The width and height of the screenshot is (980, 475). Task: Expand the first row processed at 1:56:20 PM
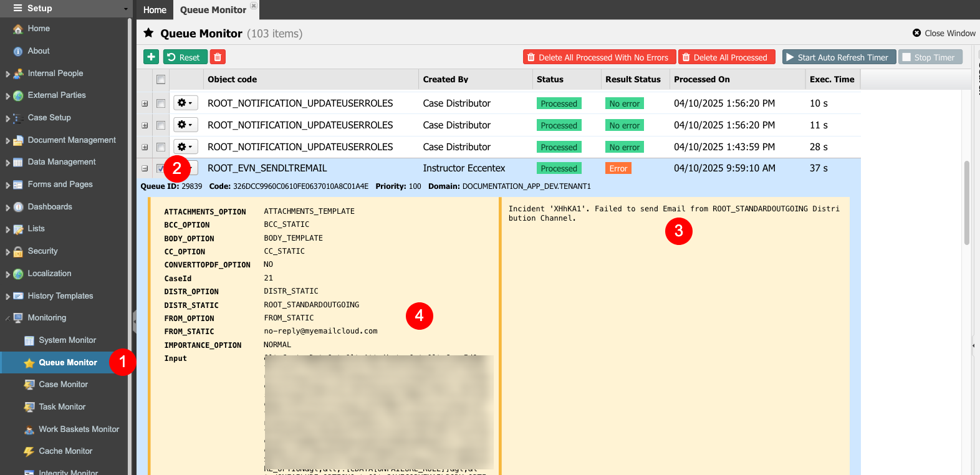[145, 103]
